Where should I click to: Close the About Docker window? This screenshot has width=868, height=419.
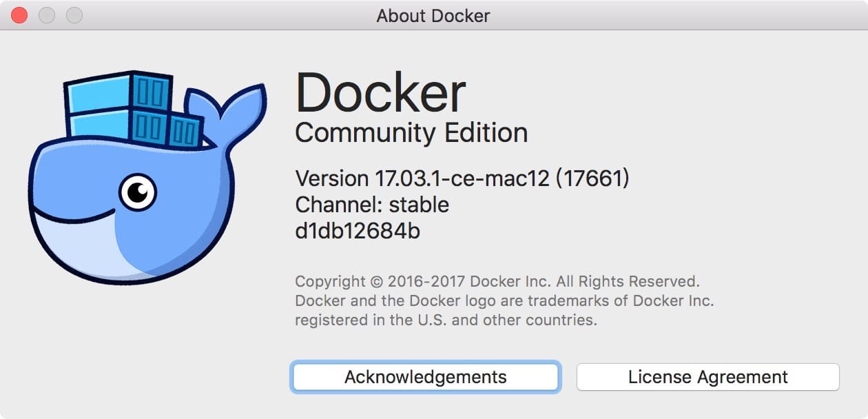tap(19, 15)
